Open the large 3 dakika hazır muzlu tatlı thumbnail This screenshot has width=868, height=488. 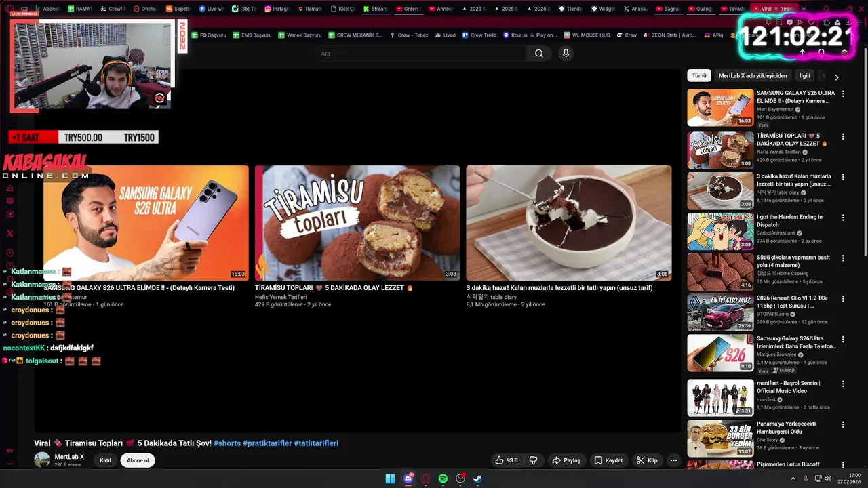569,223
